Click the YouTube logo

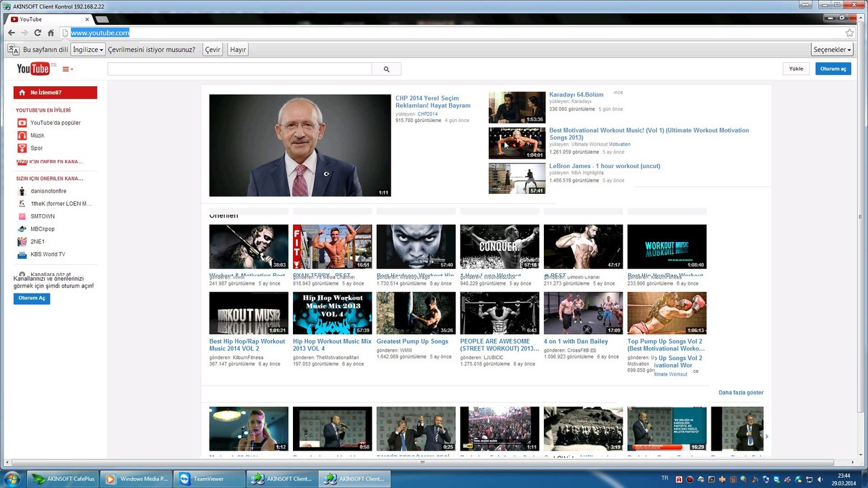point(33,68)
